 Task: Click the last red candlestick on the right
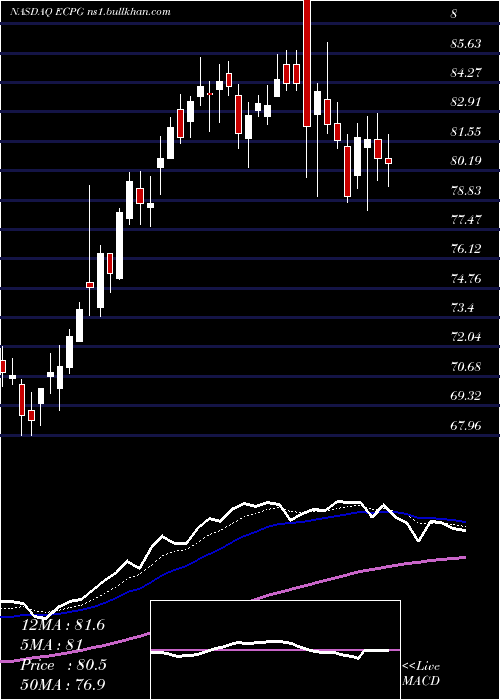click(389, 161)
